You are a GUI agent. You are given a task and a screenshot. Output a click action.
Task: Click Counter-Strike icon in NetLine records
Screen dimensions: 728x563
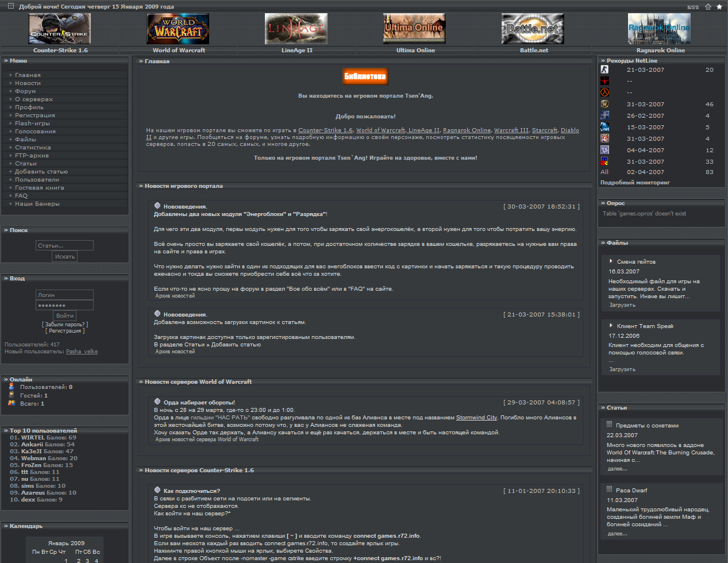tap(604, 70)
